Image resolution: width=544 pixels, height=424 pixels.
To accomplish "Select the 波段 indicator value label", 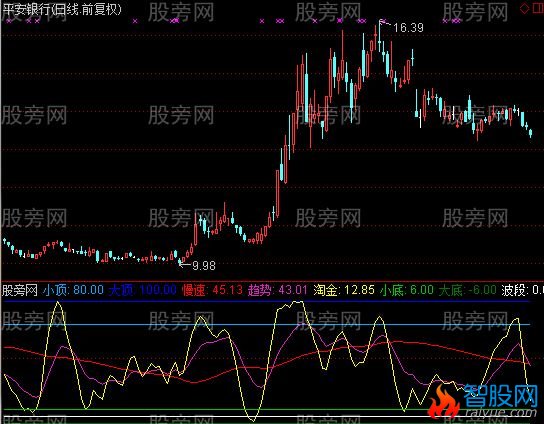I will pyautogui.click(x=522, y=290).
